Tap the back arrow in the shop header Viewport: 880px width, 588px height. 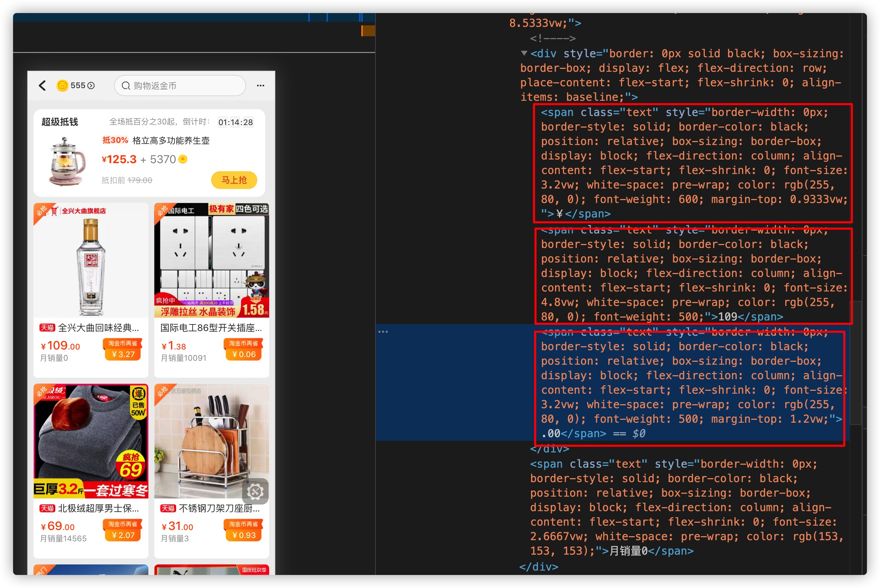[42, 86]
